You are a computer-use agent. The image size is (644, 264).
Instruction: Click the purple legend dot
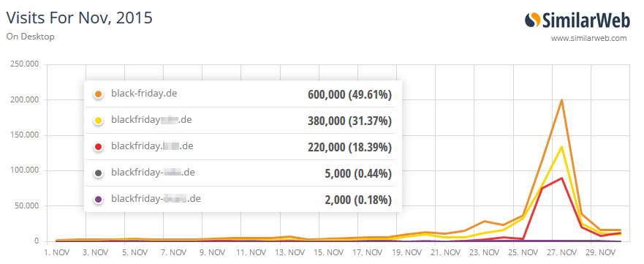(x=98, y=200)
